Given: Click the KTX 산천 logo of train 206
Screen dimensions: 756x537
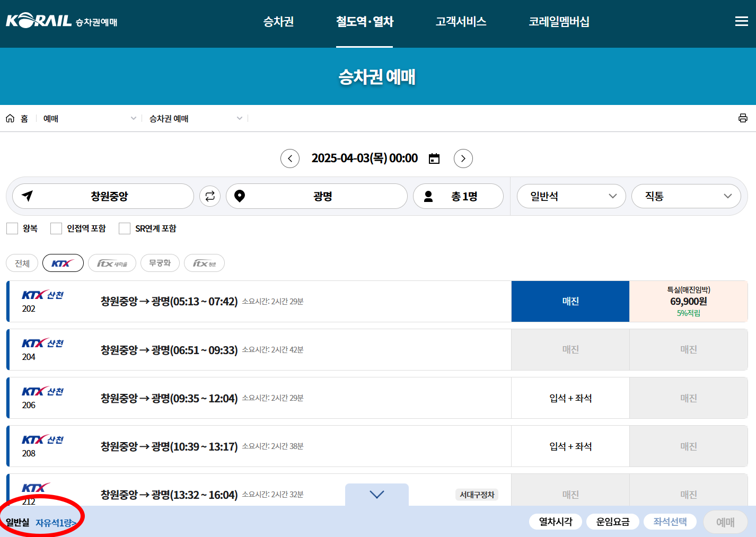Looking at the screenshot, I should (42, 392).
